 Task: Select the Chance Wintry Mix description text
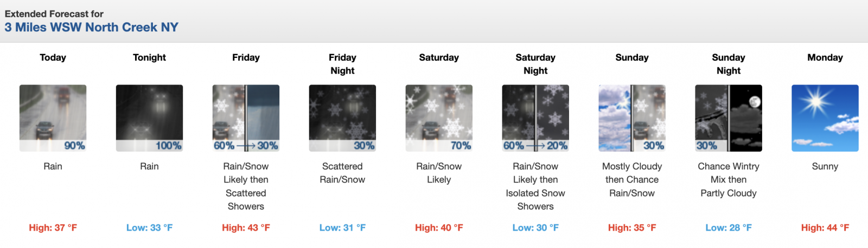pos(729,180)
